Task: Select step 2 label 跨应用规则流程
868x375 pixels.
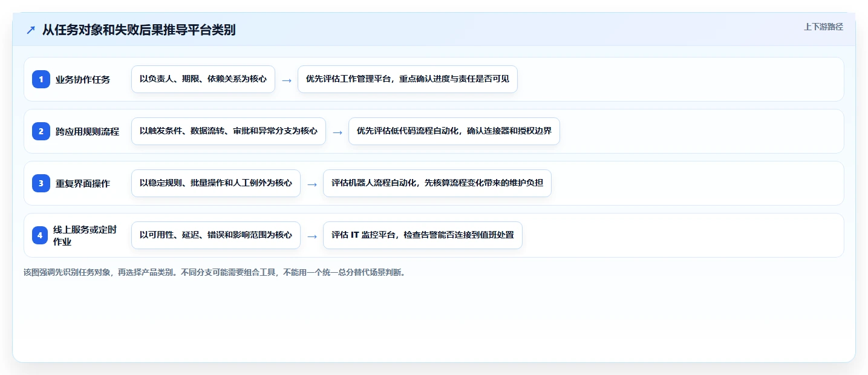Action: [87, 131]
